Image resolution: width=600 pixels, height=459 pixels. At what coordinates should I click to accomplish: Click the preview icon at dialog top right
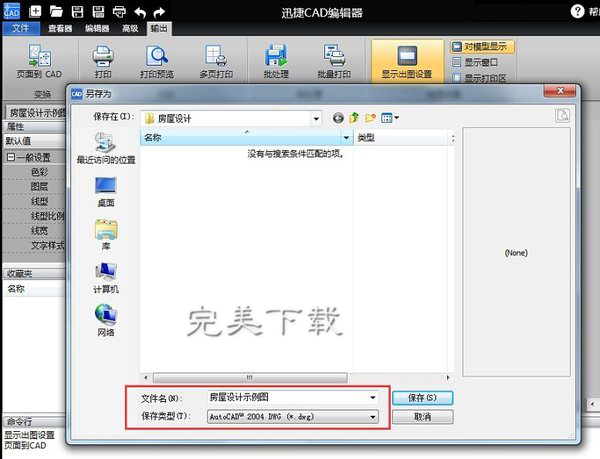(x=562, y=116)
